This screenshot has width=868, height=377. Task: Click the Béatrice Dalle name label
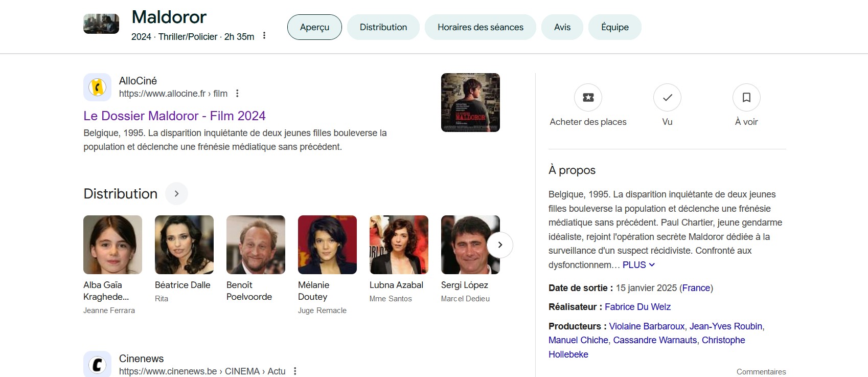182,285
